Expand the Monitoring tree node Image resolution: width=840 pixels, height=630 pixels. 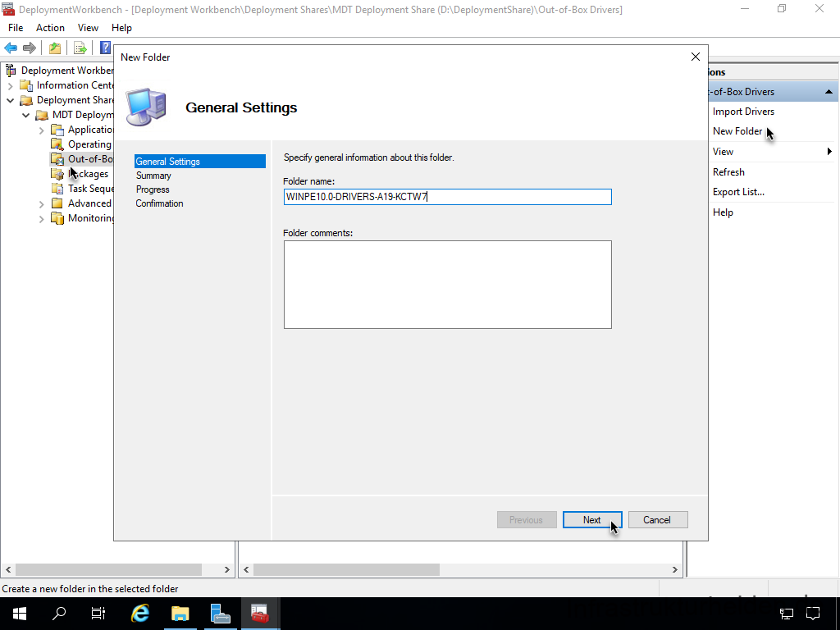click(41, 218)
